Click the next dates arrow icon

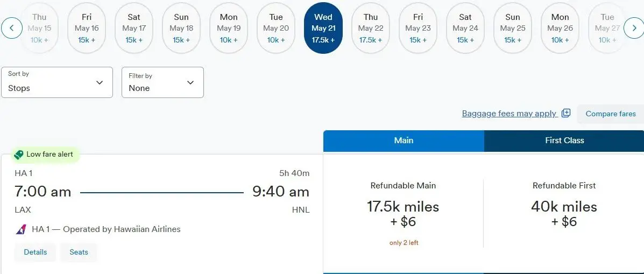click(634, 28)
